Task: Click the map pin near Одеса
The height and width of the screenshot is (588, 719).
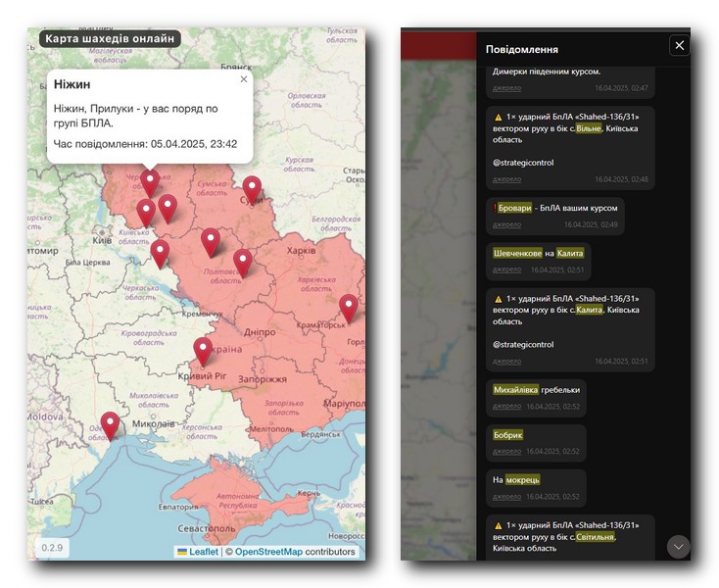Action: pyautogui.click(x=110, y=425)
